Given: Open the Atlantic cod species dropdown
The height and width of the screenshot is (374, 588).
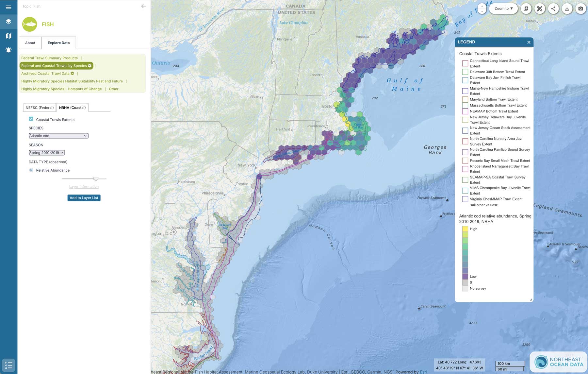Looking at the screenshot, I should click(58, 136).
